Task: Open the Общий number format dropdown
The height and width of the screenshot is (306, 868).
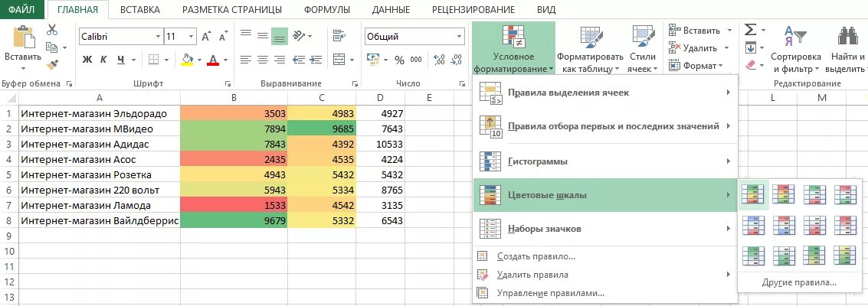Action: 459,37
